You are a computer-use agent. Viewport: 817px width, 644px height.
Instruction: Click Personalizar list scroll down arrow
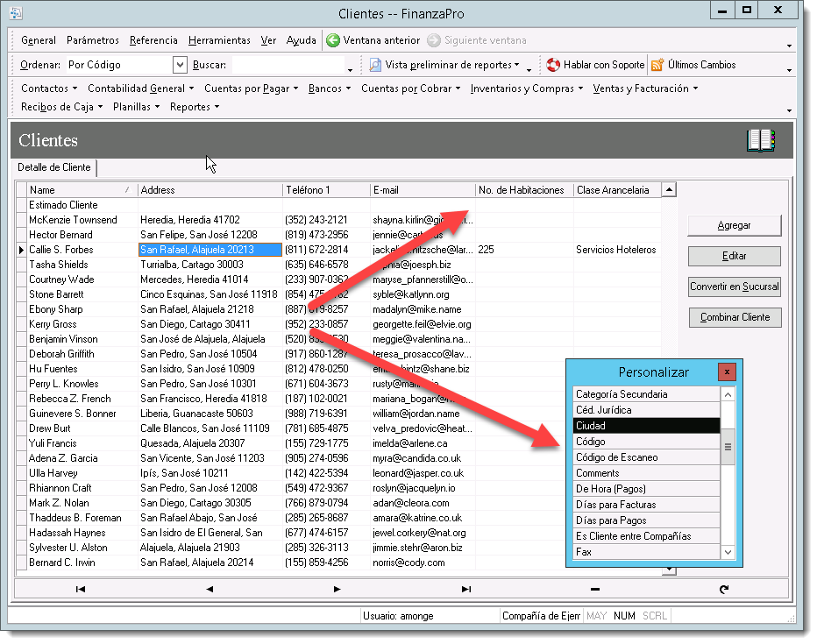(x=728, y=552)
